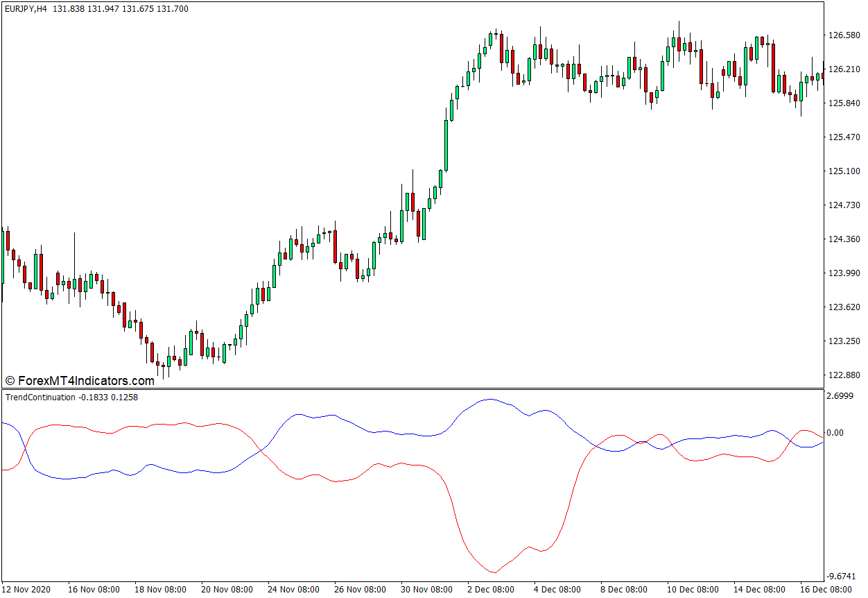Select the 20 Nov 08:00 time marker
Image resolution: width=868 pixels, height=598 pixels.
226,590
